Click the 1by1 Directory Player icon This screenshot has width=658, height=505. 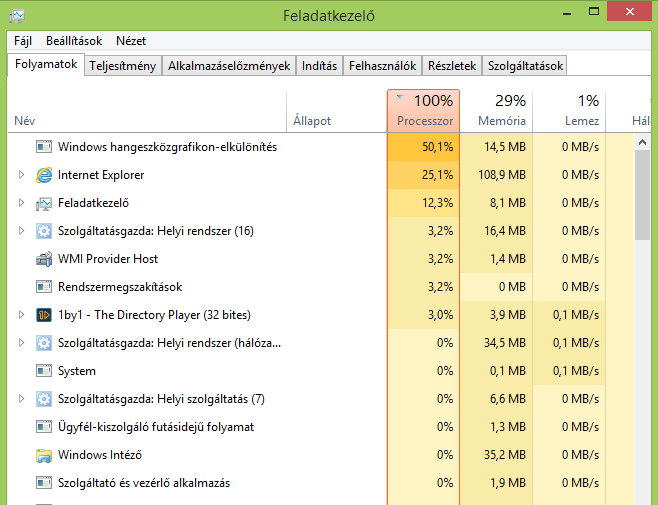(44, 315)
